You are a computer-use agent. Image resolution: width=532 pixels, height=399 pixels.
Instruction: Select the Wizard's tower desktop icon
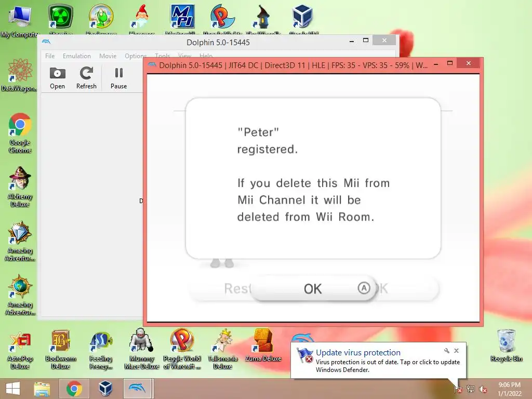[x=263, y=19]
